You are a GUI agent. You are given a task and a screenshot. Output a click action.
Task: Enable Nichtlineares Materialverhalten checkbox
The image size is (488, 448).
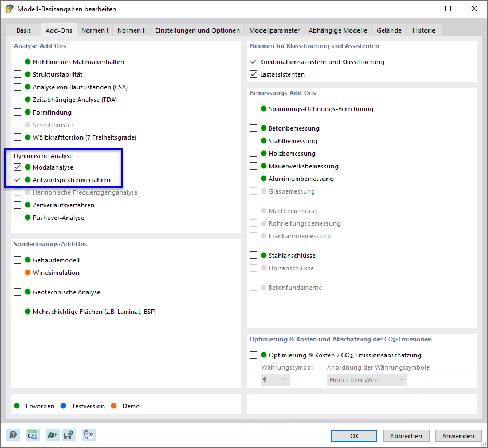coord(17,62)
